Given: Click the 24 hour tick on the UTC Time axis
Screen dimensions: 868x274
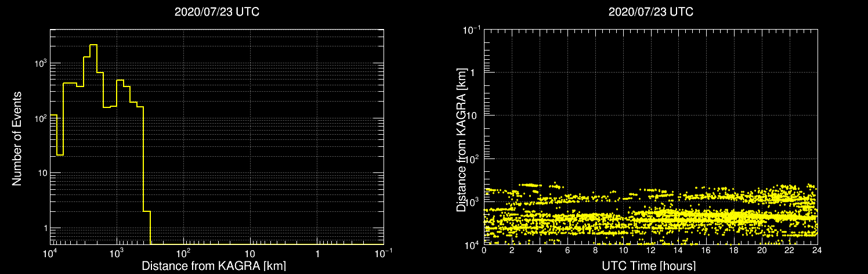Looking at the screenshot, I should tap(817, 250).
